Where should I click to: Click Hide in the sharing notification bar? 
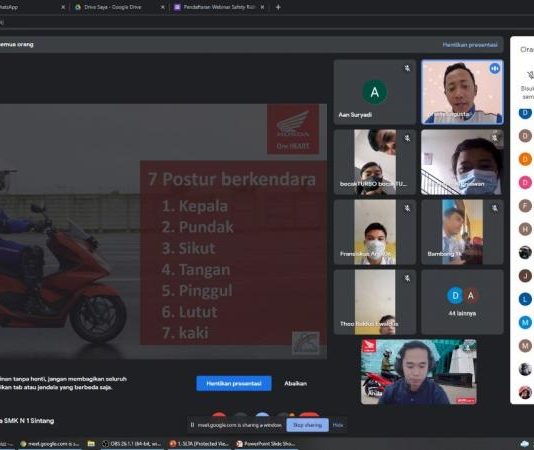pyautogui.click(x=337, y=425)
